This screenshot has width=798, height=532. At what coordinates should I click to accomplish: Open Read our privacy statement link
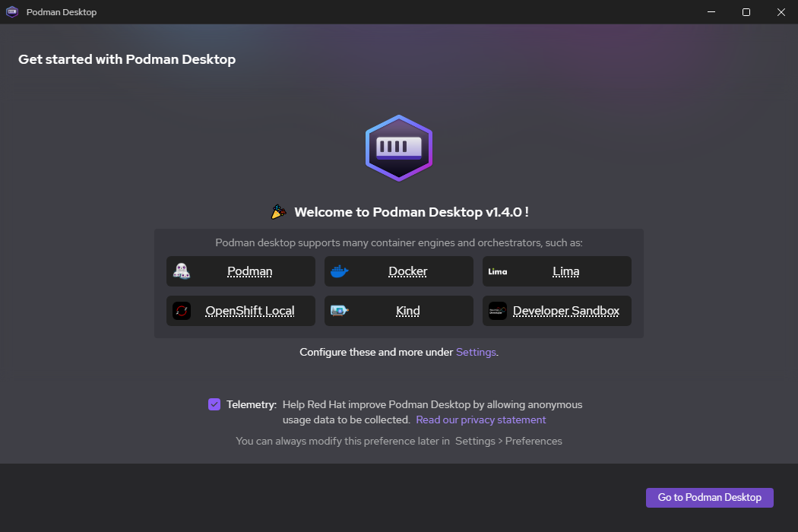(x=481, y=420)
